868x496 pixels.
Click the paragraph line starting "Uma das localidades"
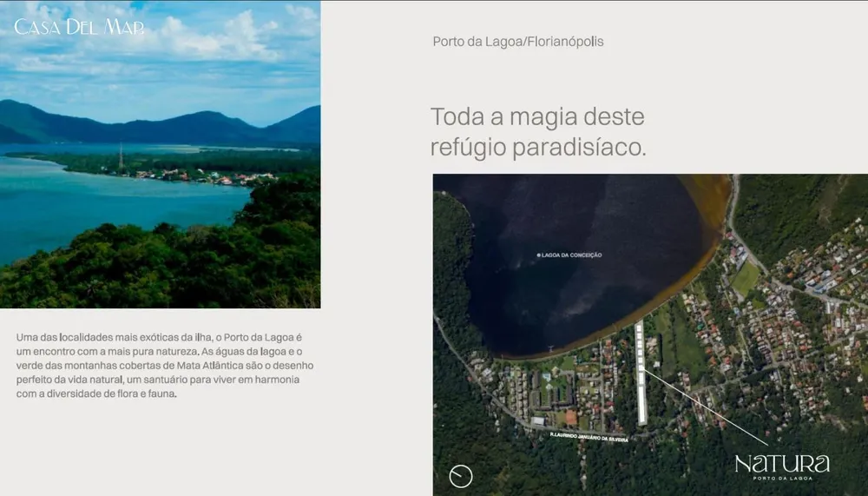click(x=159, y=337)
